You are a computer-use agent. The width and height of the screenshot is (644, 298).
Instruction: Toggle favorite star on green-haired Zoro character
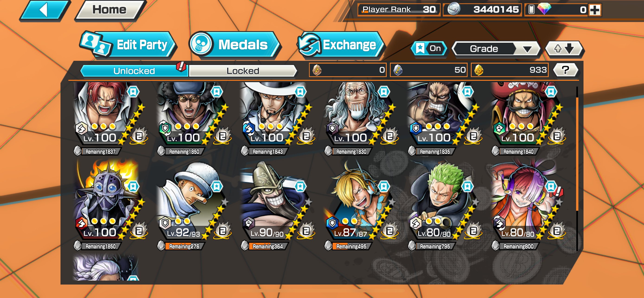click(x=467, y=186)
